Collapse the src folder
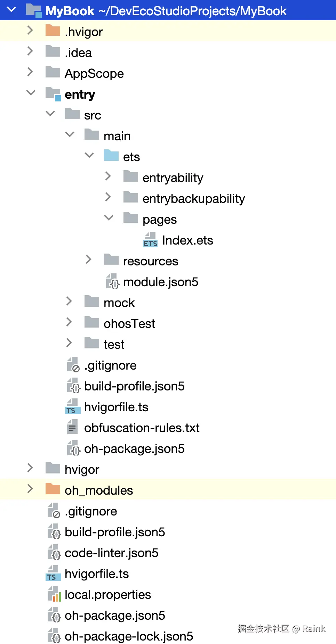Viewport: 336px width, 644px height. click(x=50, y=114)
